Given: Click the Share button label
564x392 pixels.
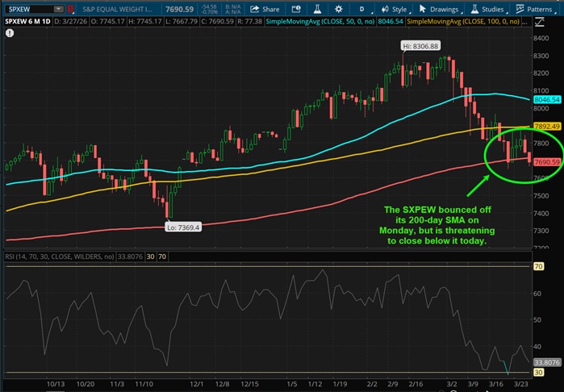Looking at the screenshot, I should coord(271,10).
